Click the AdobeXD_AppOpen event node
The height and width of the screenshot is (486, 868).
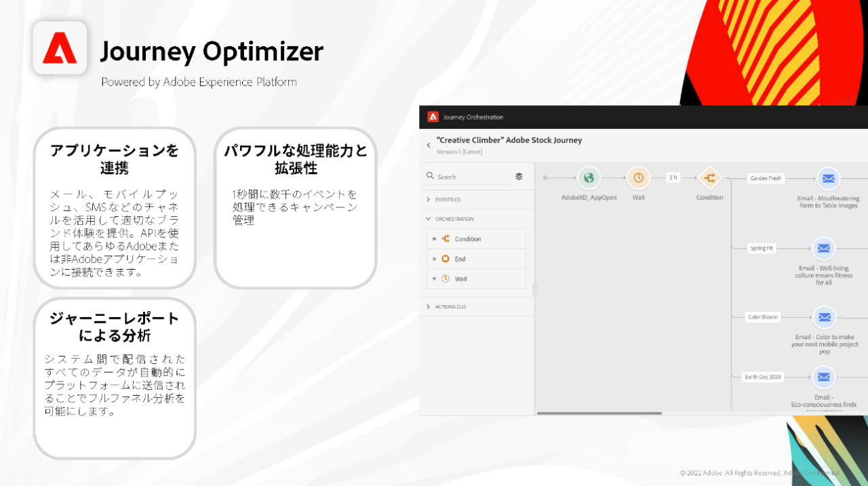pyautogui.click(x=589, y=178)
